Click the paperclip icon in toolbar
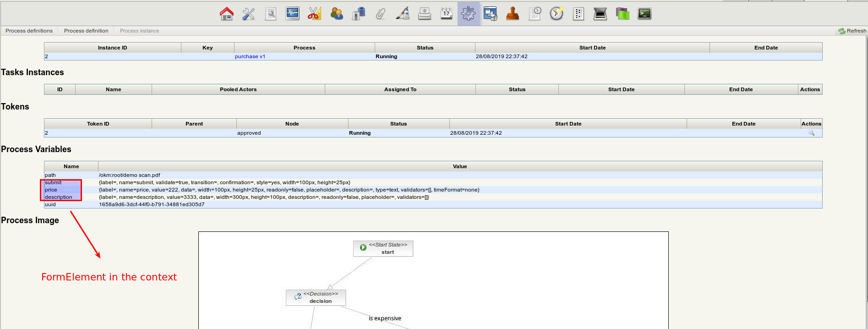This screenshot has width=868, height=329. coord(381,14)
